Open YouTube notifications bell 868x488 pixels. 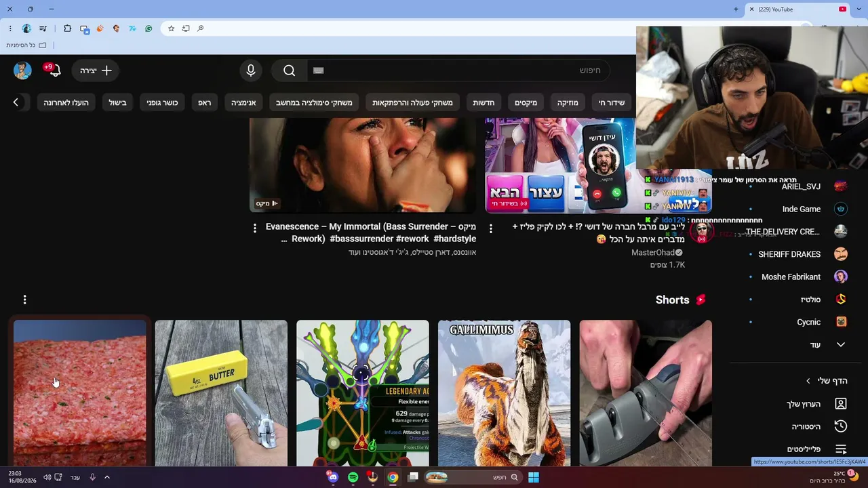tap(55, 70)
